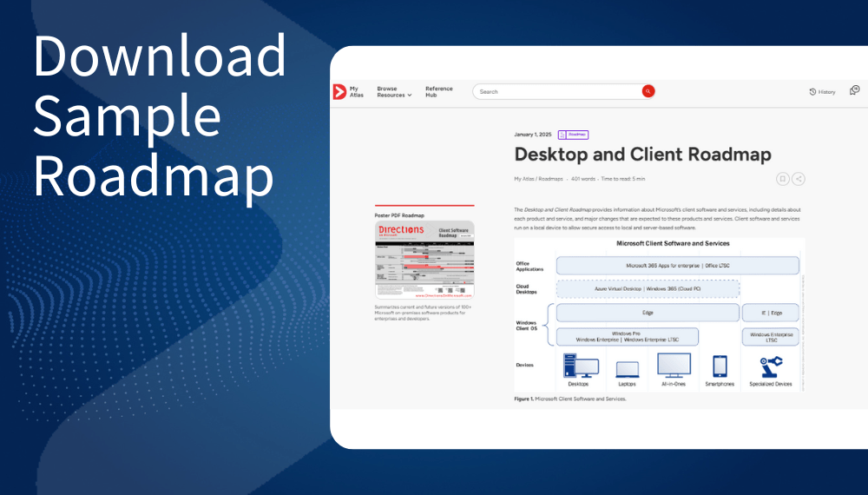Click the Microsoft 365 Apps for enterprise box
The height and width of the screenshot is (495, 868).
coord(678,266)
